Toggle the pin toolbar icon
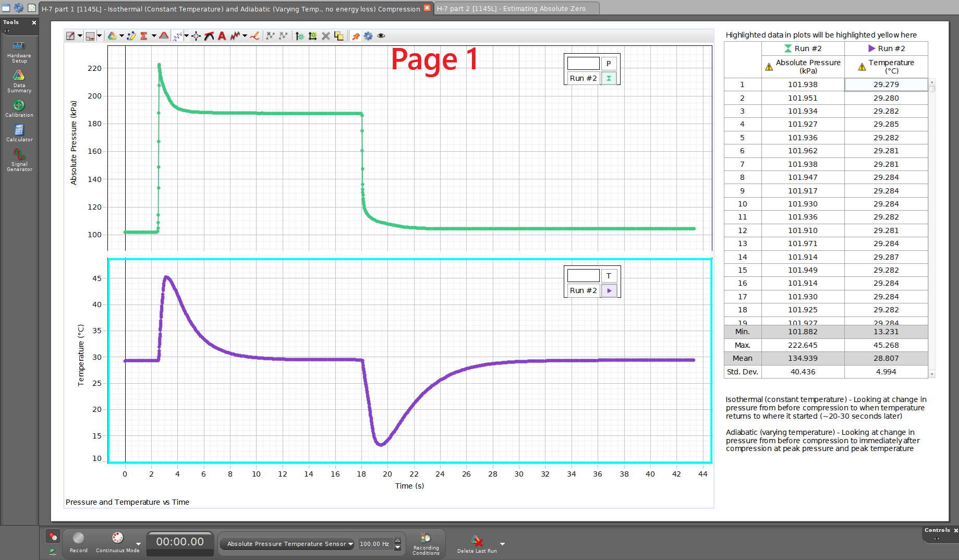Screen dimensions: 959x560 356,36
